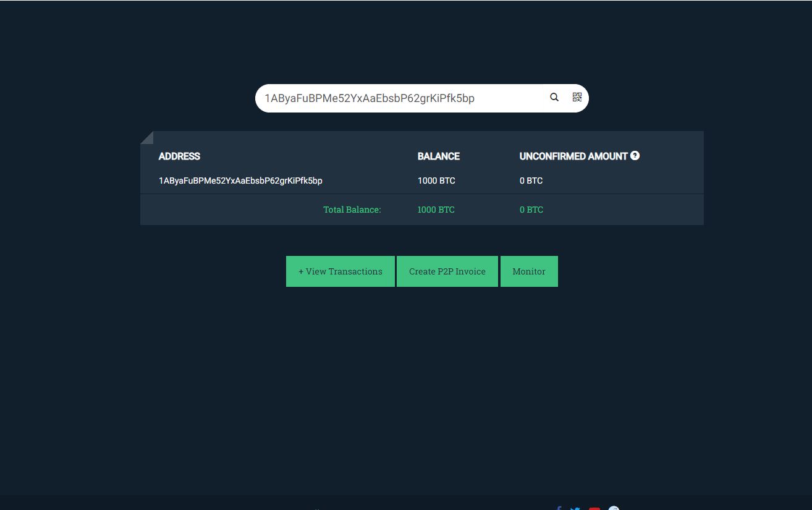Click the green 0 BTC unconfirmed total
Screen dimensions: 812x510
coord(531,210)
